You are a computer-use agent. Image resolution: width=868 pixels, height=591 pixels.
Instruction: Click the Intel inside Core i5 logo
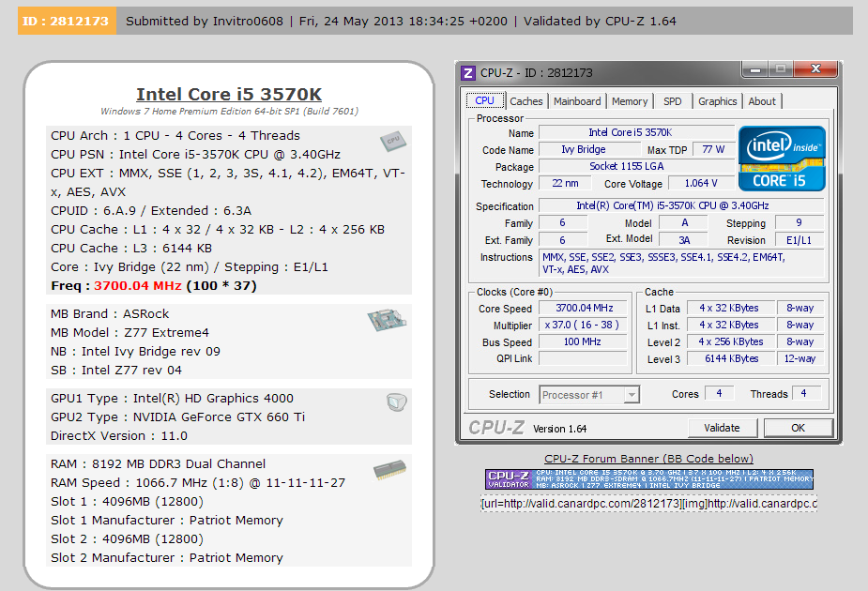coord(782,159)
